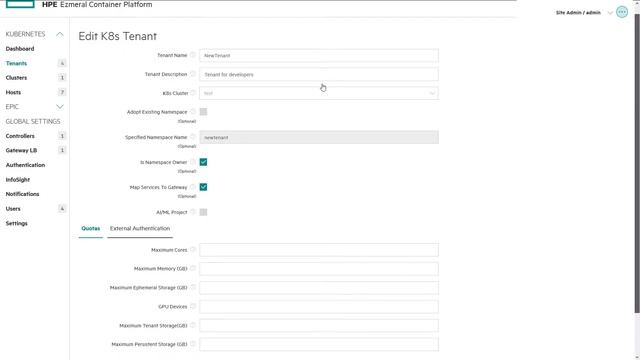
Task: Click the Users count badge
Action: (62, 209)
